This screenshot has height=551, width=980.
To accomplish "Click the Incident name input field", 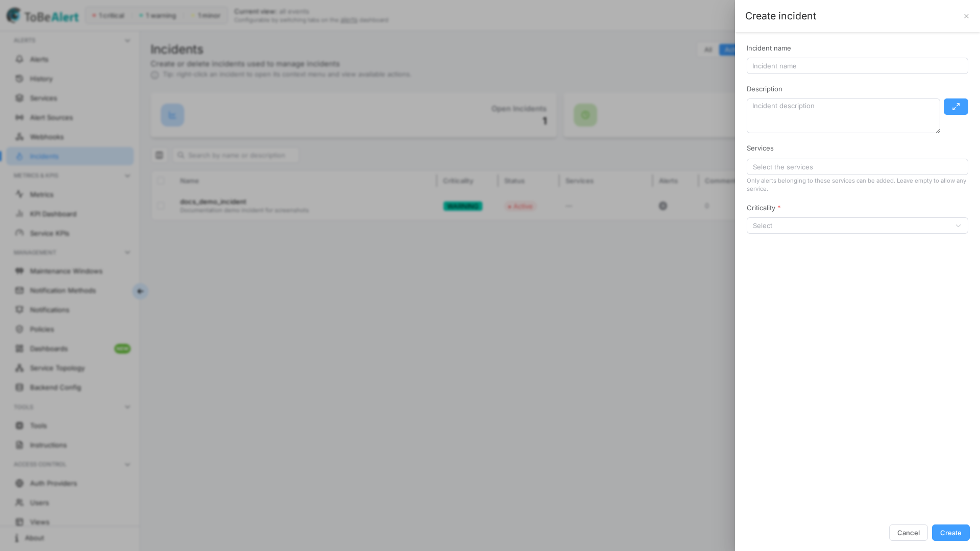I will pos(857,66).
